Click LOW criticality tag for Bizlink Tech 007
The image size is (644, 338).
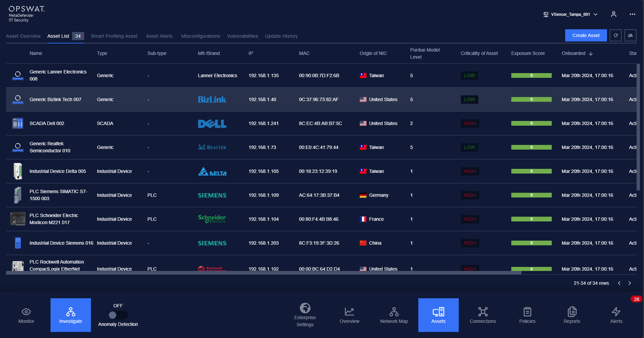(469, 100)
